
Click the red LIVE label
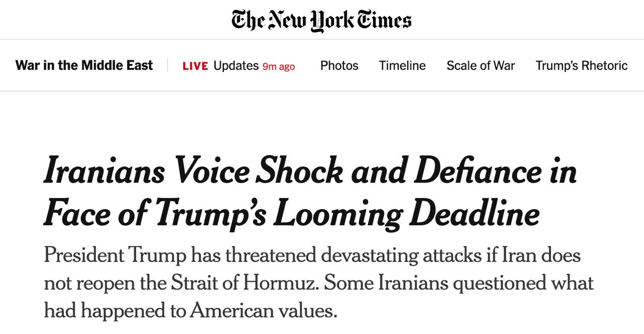tap(195, 66)
